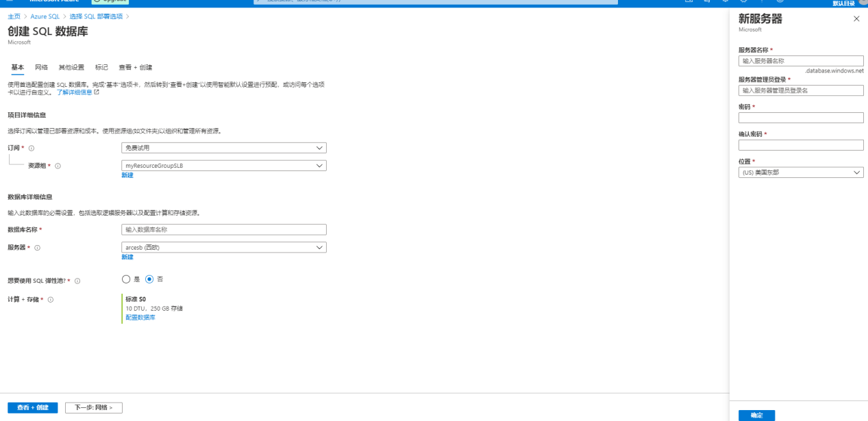Click the 新服务器 panel title

click(760, 19)
